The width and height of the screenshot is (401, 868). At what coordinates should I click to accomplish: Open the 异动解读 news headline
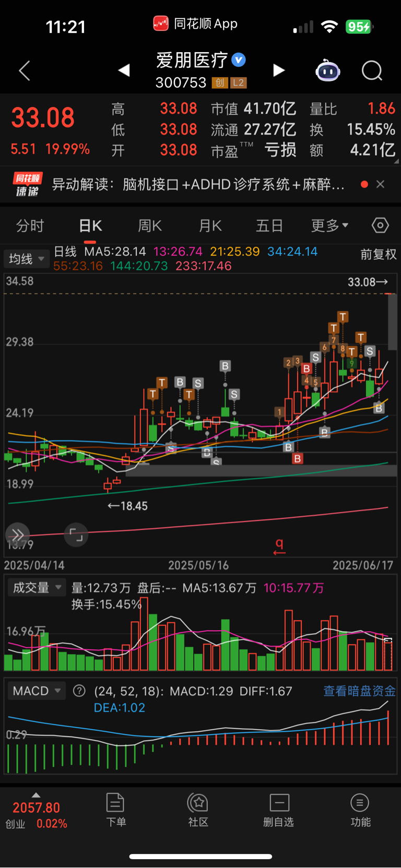(198, 184)
